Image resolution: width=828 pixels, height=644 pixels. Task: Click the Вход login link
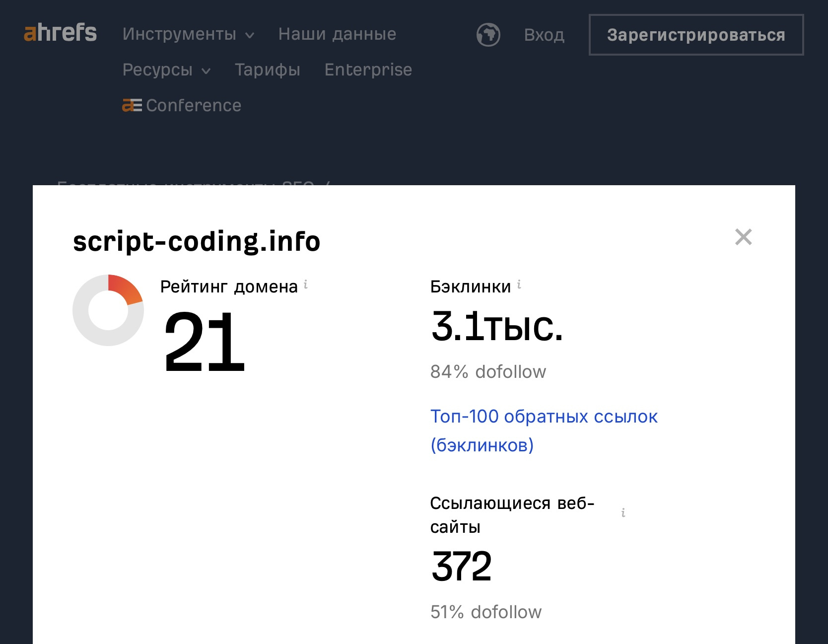[x=544, y=35]
